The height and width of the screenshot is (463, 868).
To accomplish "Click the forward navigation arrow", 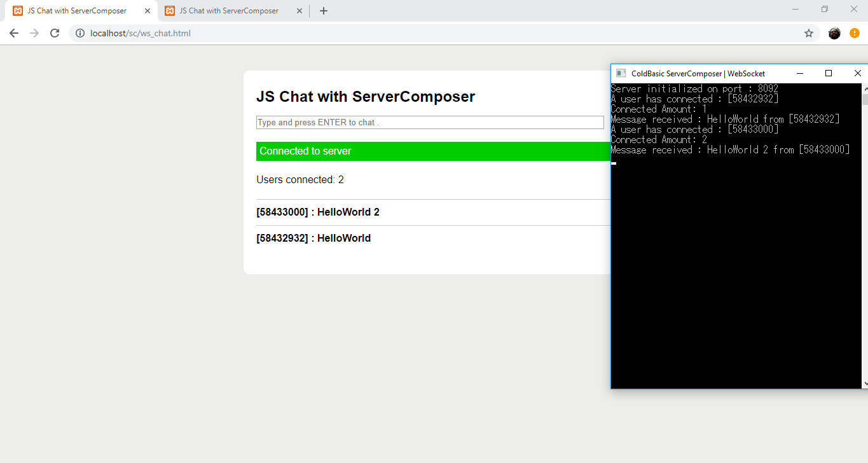I will pyautogui.click(x=34, y=33).
